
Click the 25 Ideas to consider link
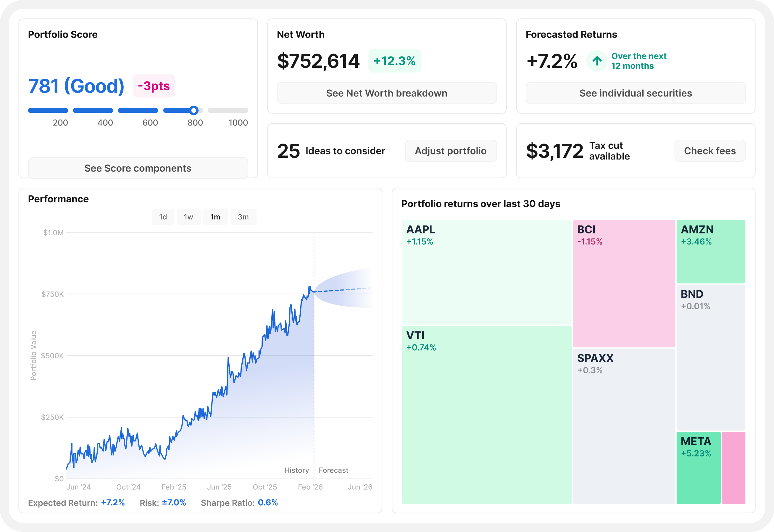(x=331, y=151)
